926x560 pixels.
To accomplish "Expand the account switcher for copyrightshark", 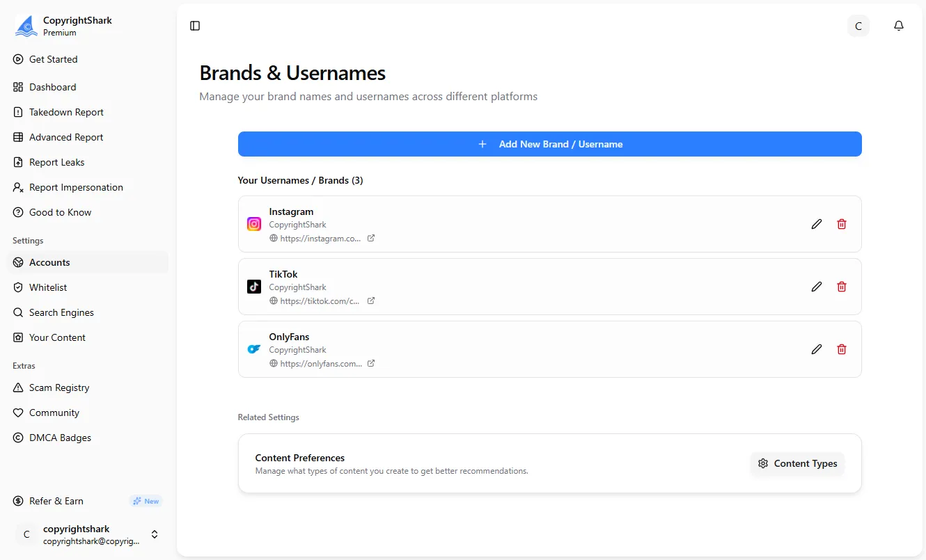I will click(x=154, y=534).
